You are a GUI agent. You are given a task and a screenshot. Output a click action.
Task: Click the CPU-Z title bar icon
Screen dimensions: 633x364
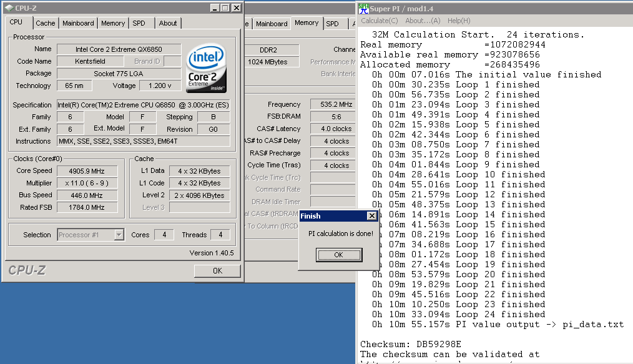point(9,7)
